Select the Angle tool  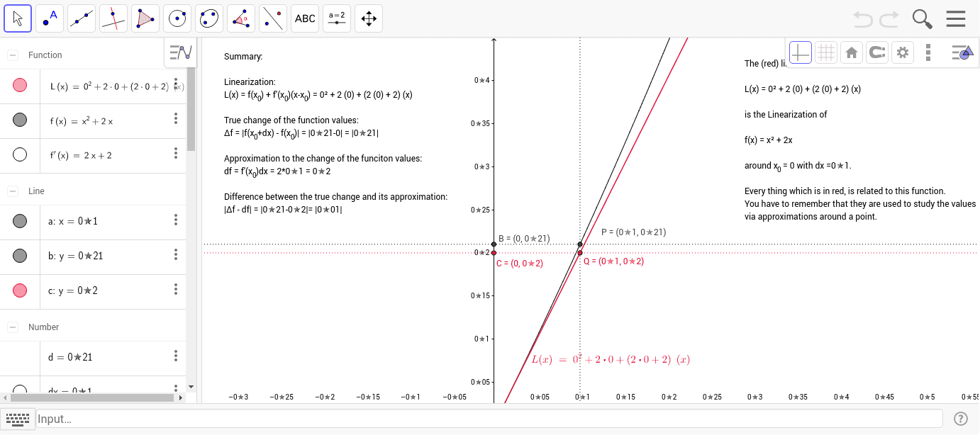[241, 18]
